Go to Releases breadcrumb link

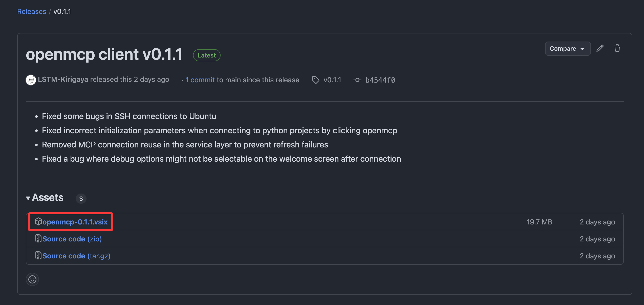[x=32, y=11]
